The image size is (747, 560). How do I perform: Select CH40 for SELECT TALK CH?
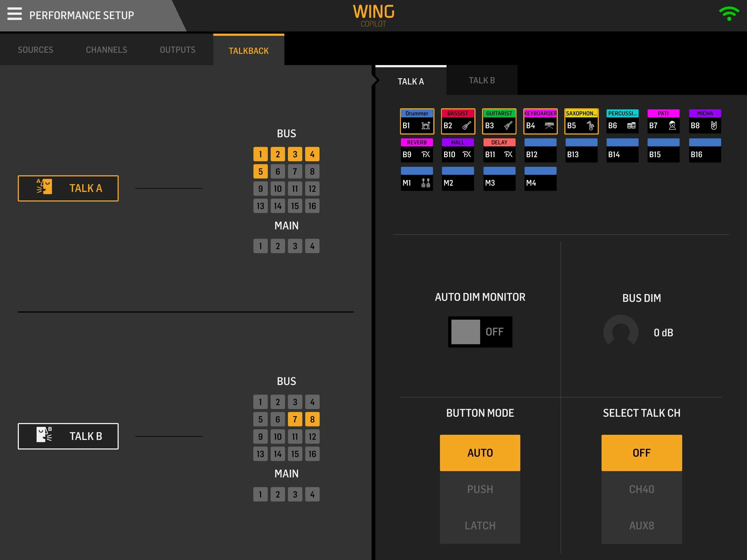click(642, 489)
